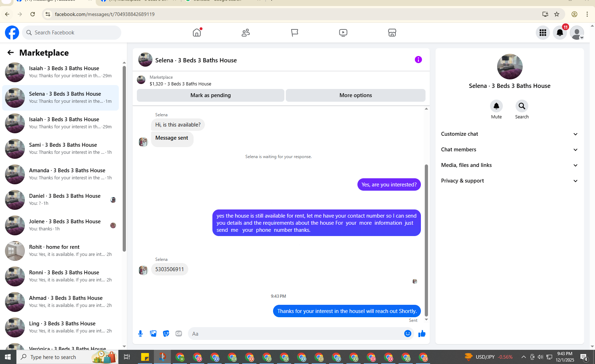
Task: Expand Chat members section
Action: click(510, 150)
